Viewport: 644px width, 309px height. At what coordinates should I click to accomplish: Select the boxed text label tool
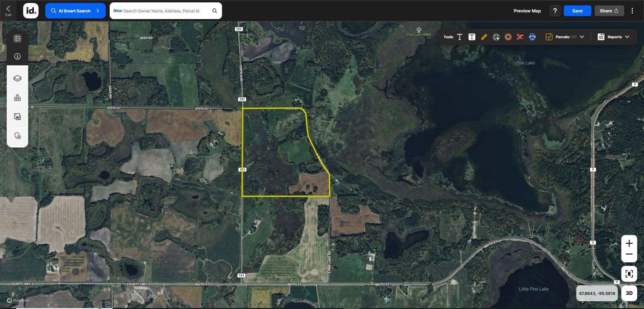tap(472, 37)
